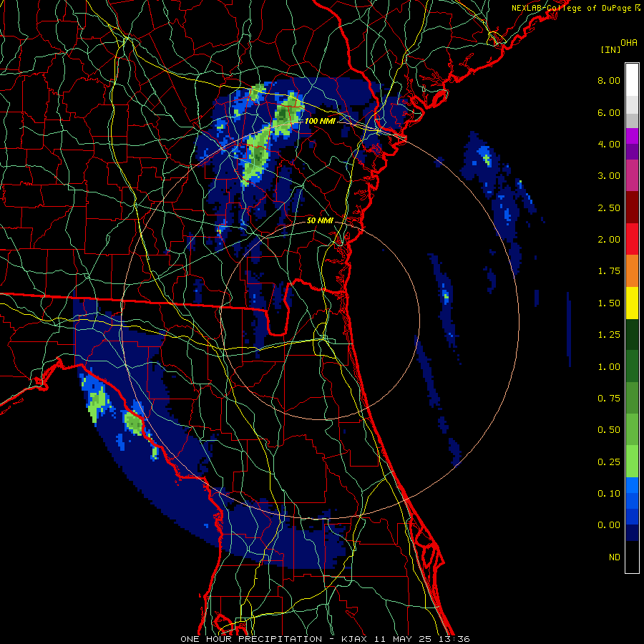Select the 1.75 legend value

tap(609, 271)
